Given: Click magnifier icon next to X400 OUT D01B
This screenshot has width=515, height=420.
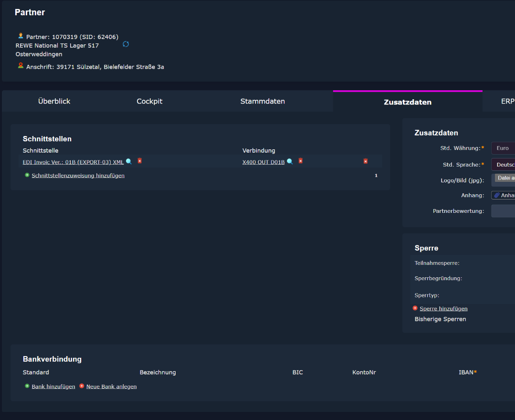Looking at the screenshot, I should (x=290, y=162).
